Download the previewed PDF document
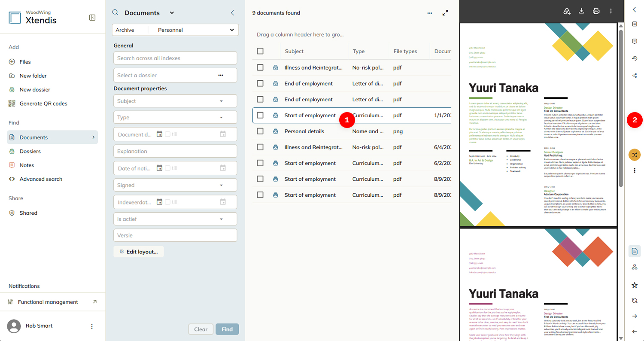The height and width of the screenshot is (341, 644). pyautogui.click(x=581, y=11)
